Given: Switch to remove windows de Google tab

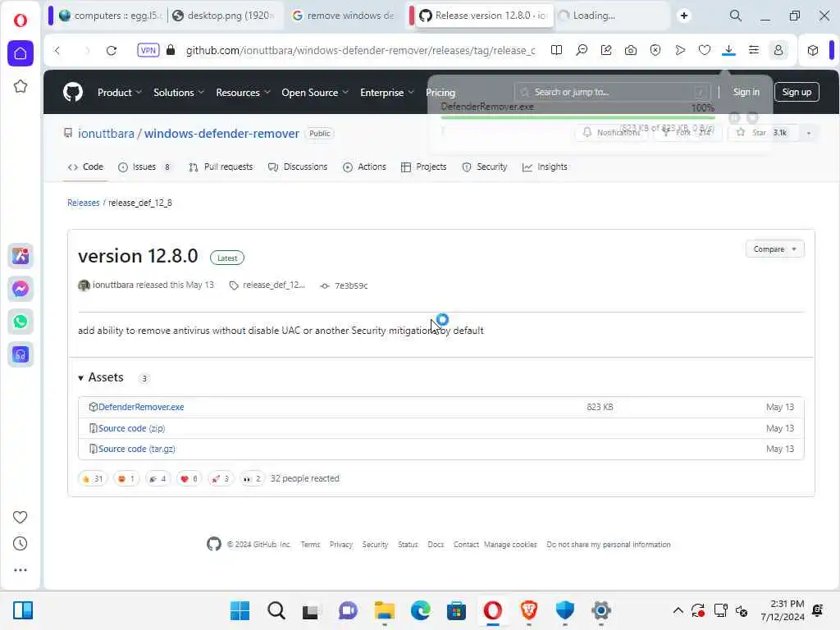Looking at the screenshot, I should (x=345, y=16).
